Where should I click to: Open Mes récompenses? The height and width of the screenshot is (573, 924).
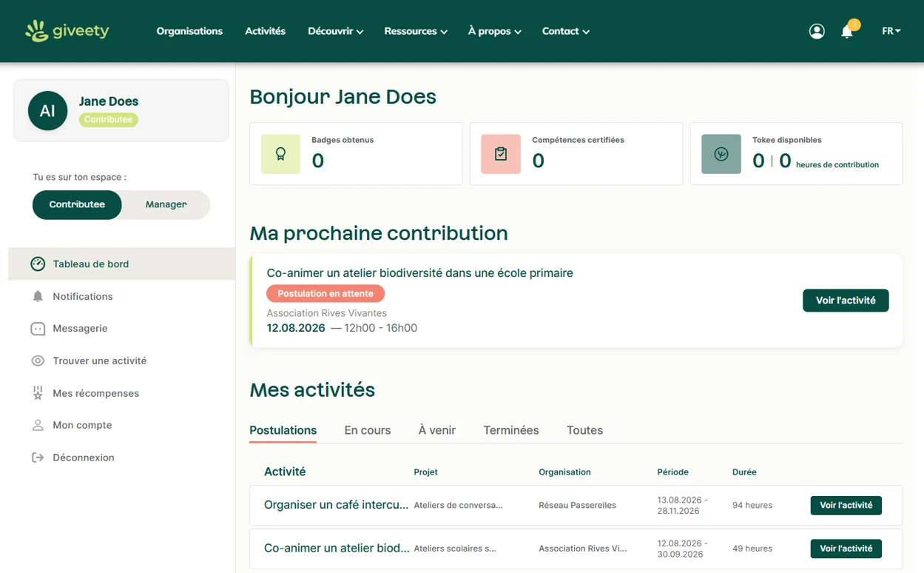[x=96, y=393]
